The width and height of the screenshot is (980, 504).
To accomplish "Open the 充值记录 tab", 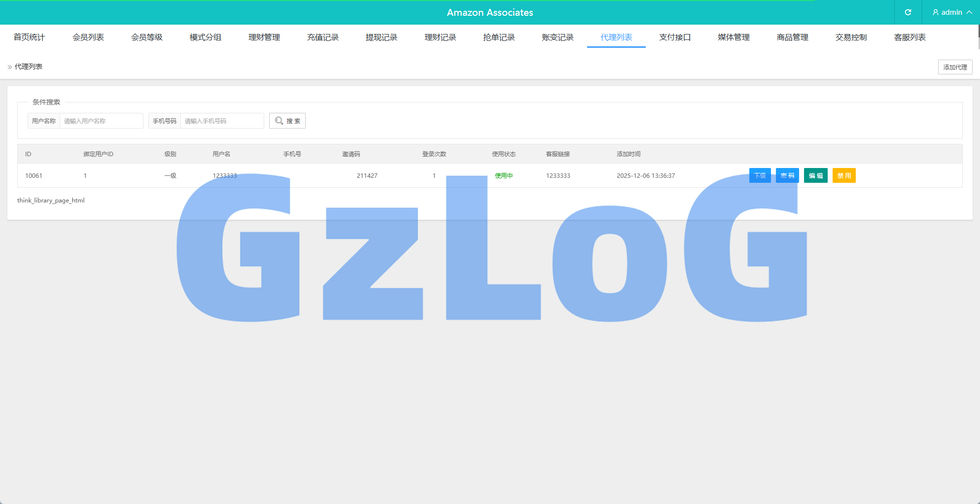I will 322,37.
